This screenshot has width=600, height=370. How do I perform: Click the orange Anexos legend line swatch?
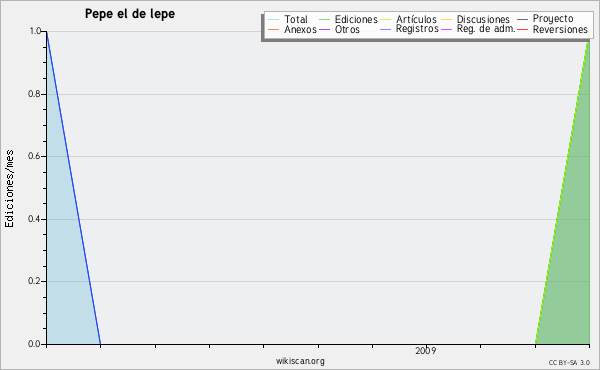(x=274, y=29)
